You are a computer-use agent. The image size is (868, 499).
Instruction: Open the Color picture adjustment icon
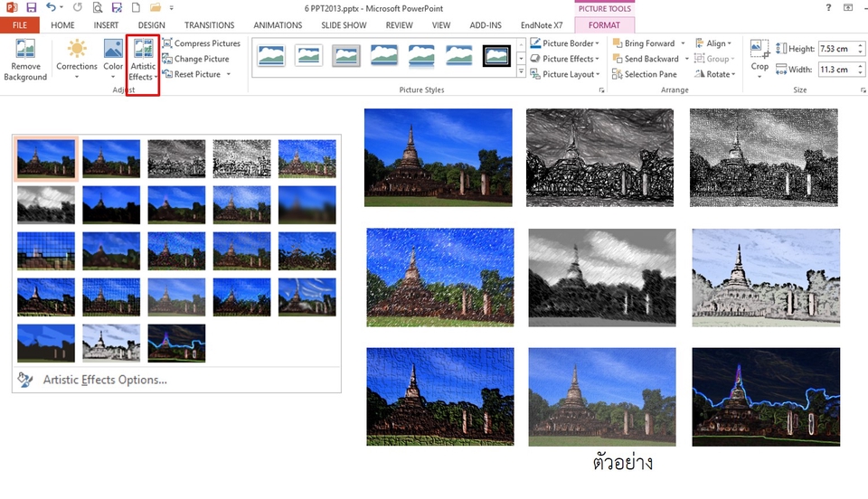click(x=113, y=49)
